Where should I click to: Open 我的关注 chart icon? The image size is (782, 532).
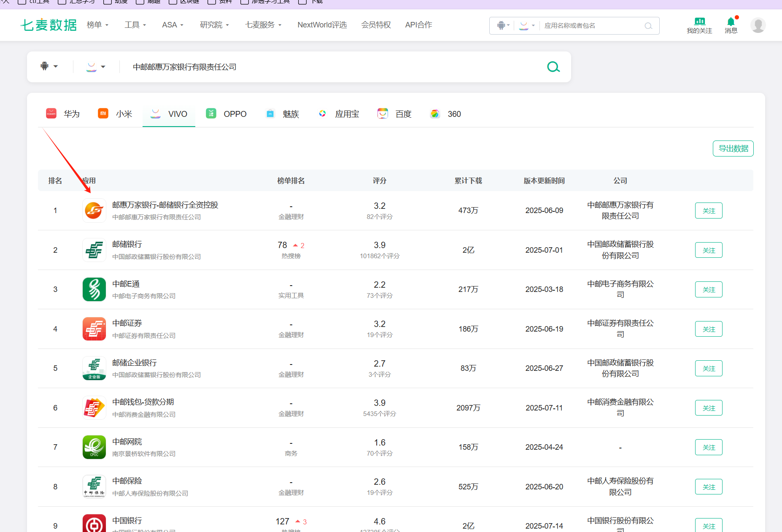tap(700, 21)
